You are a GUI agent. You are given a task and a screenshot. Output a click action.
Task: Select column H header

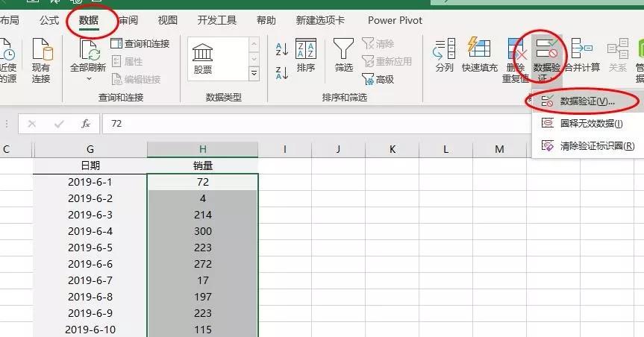(x=203, y=149)
